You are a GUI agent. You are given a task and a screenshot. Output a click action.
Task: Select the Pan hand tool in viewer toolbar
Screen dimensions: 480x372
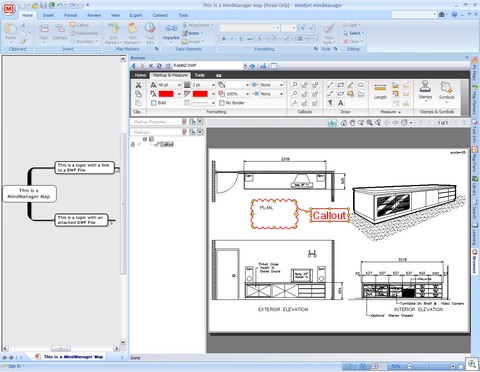352,123
